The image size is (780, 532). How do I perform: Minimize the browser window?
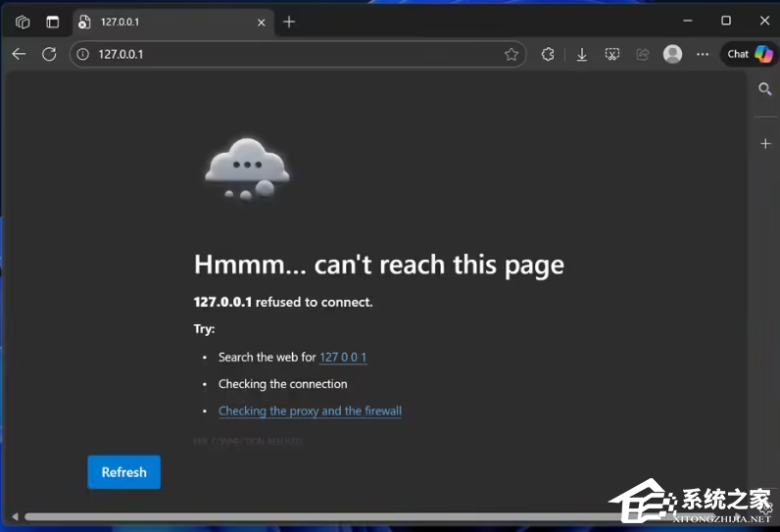pyautogui.click(x=688, y=21)
